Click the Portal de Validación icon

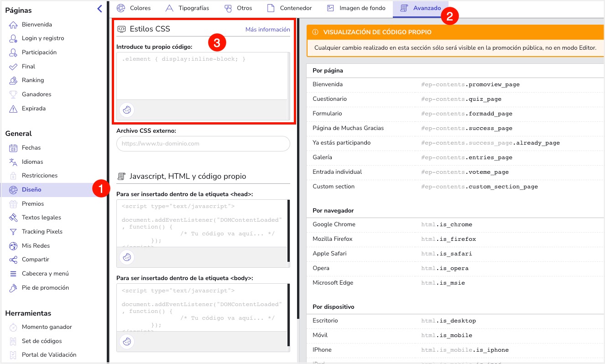click(13, 355)
